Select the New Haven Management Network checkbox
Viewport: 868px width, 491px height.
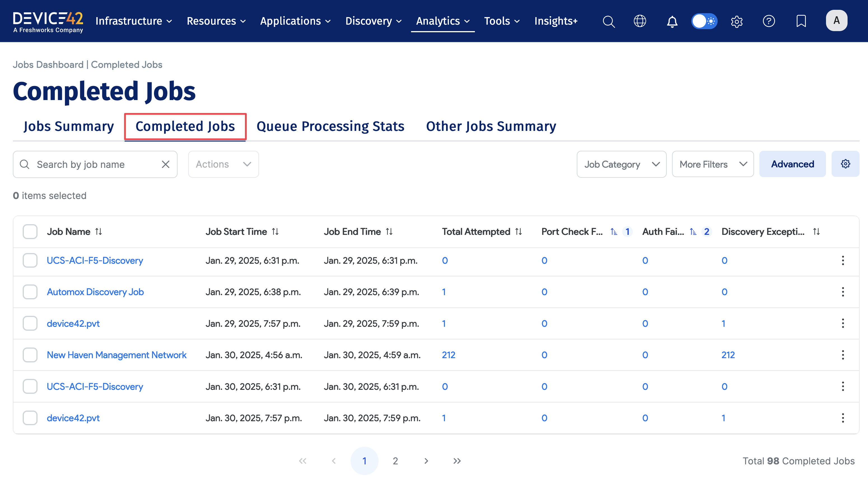(x=30, y=355)
